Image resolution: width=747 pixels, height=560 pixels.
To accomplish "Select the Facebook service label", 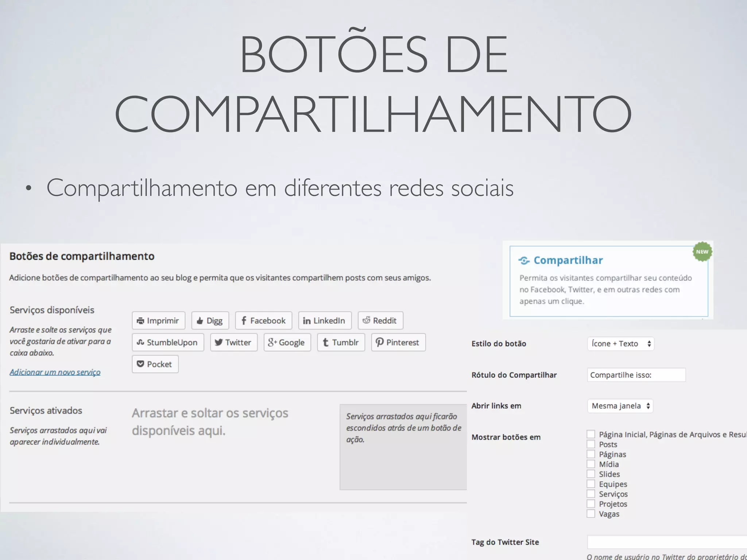I will [268, 321].
